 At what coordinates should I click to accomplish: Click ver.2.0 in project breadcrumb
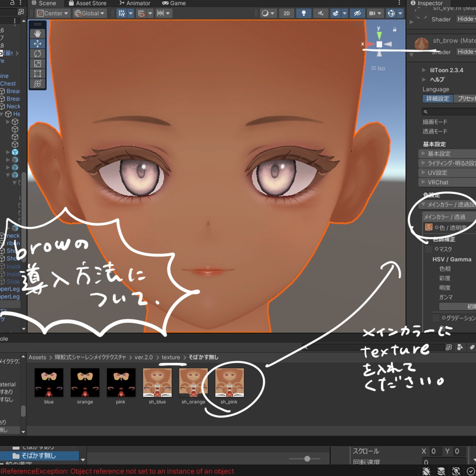(x=144, y=357)
